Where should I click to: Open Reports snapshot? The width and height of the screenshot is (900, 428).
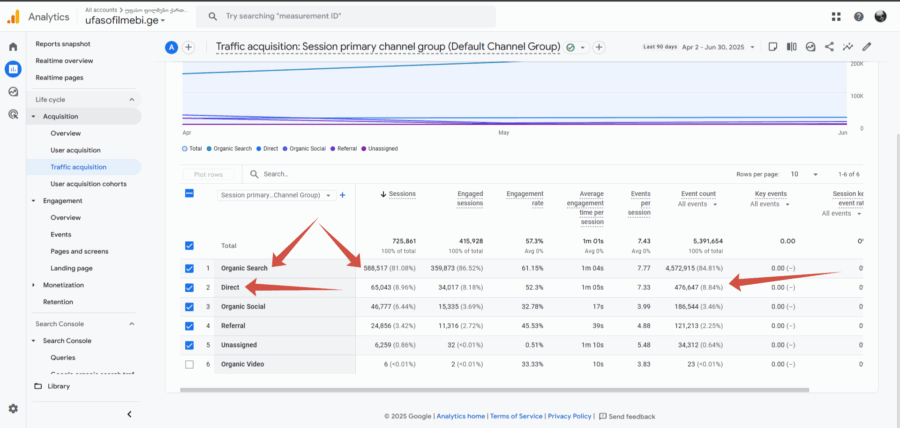tap(63, 44)
